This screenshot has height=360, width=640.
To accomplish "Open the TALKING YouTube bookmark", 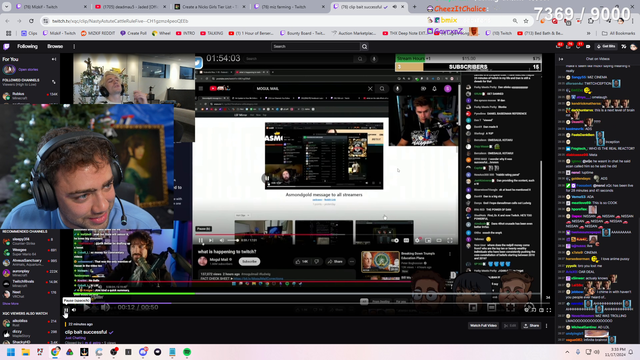I will pos(212,33).
